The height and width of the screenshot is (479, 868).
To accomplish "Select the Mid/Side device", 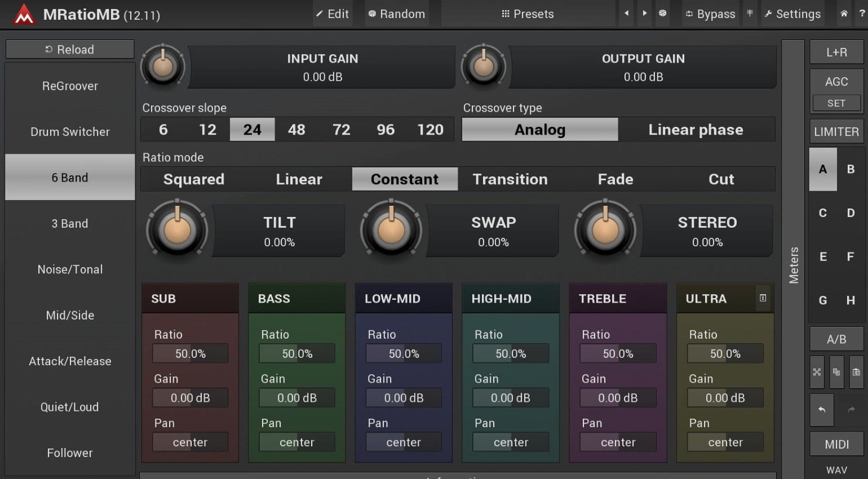I will [x=70, y=315].
